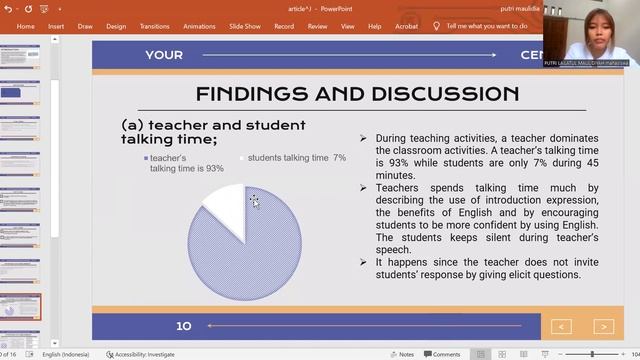This screenshot has width=640, height=360.
Task: Click the bullet text starting 'Teachers spends talking time'
Action: pyautogui.click(x=487, y=219)
